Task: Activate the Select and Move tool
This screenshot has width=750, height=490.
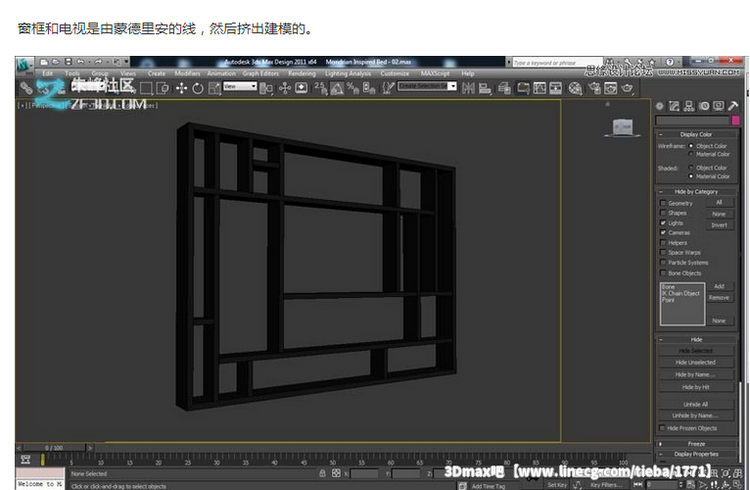Action: click(181, 88)
